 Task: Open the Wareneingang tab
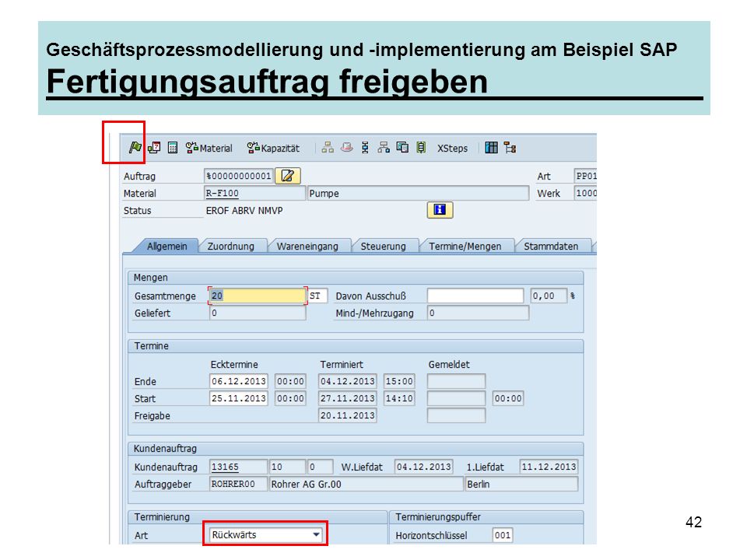point(307,247)
